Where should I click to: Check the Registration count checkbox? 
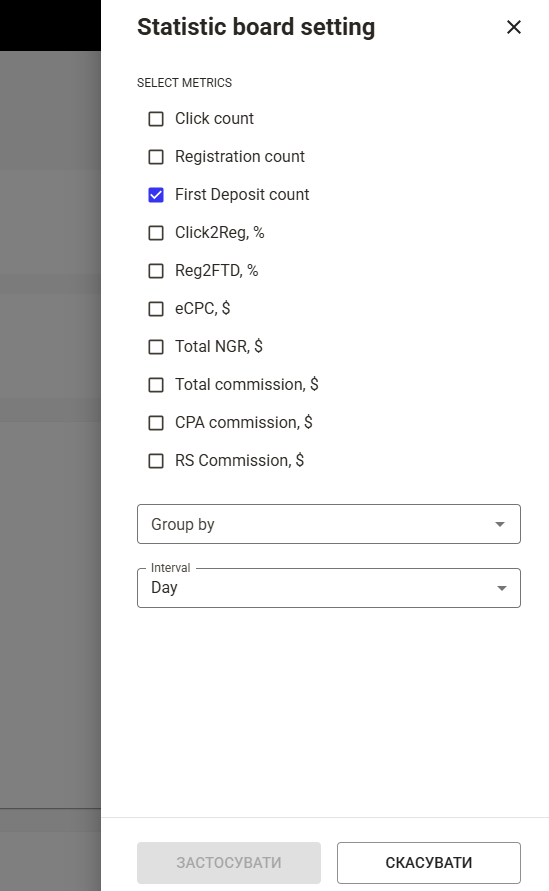coord(156,157)
